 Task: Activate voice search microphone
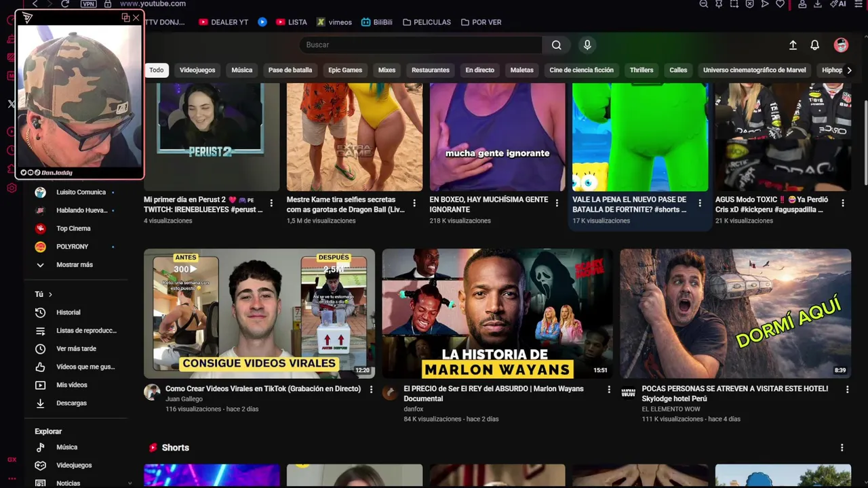click(587, 45)
